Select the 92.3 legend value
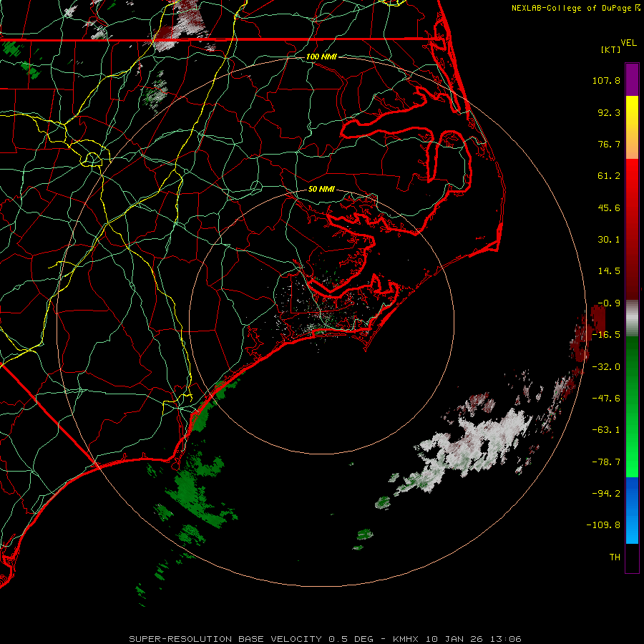644x644 pixels. [609, 112]
